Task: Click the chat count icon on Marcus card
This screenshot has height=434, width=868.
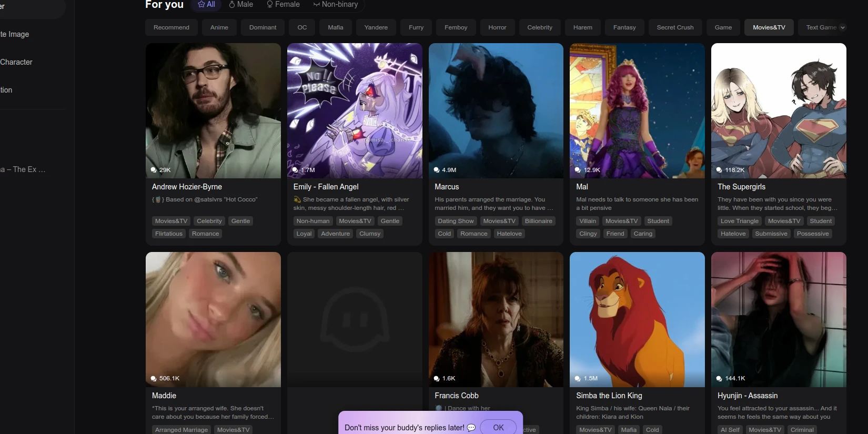Action: click(437, 170)
